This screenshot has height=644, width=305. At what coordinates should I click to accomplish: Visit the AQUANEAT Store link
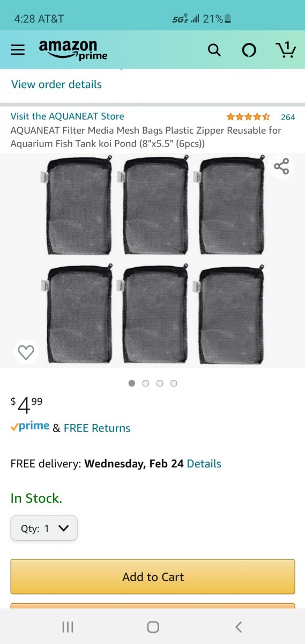67,116
